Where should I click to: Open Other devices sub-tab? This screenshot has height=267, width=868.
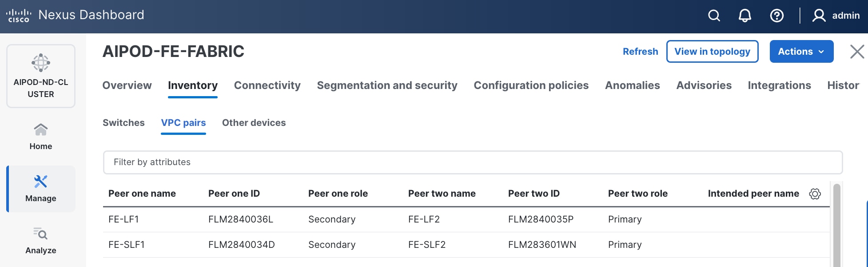pyautogui.click(x=254, y=123)
